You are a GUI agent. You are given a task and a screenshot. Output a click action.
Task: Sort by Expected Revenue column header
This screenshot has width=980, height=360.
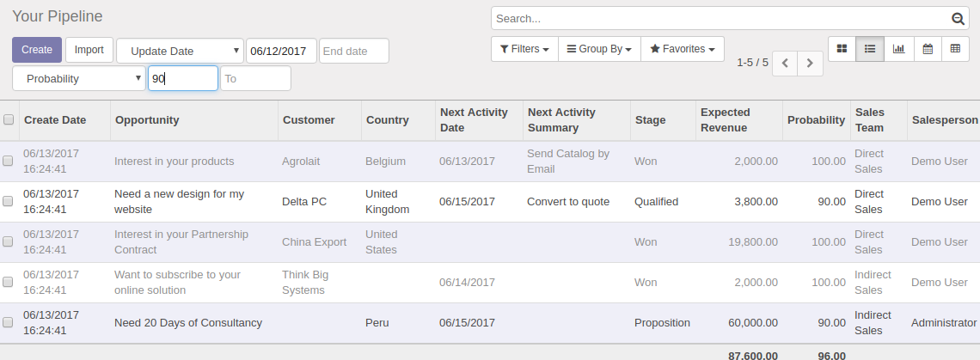tap(726, 120)
